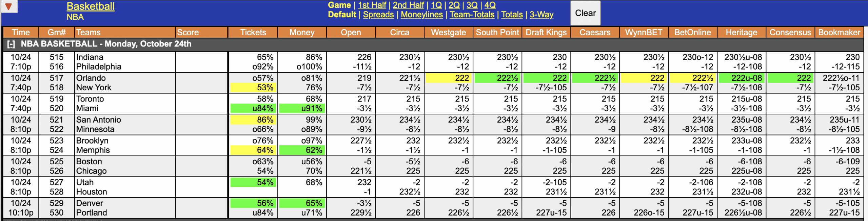
Task: Click the Westgate column header
Action: [449, 32]
